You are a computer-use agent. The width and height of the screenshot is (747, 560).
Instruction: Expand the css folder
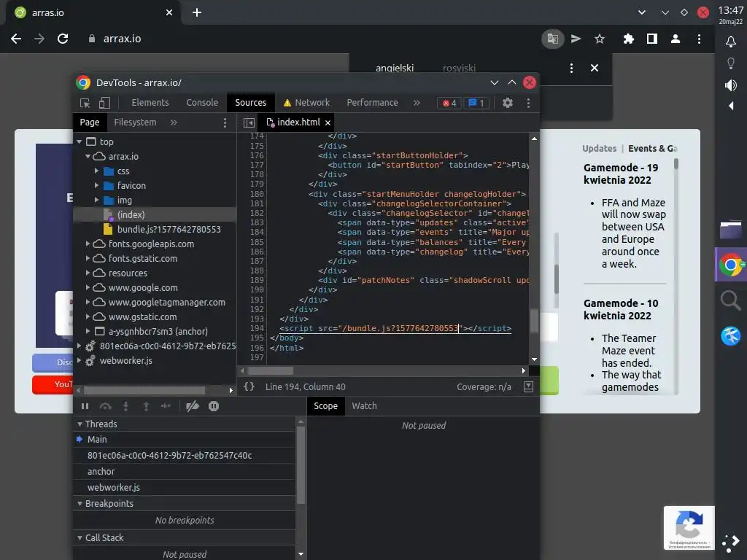(96, 171)
